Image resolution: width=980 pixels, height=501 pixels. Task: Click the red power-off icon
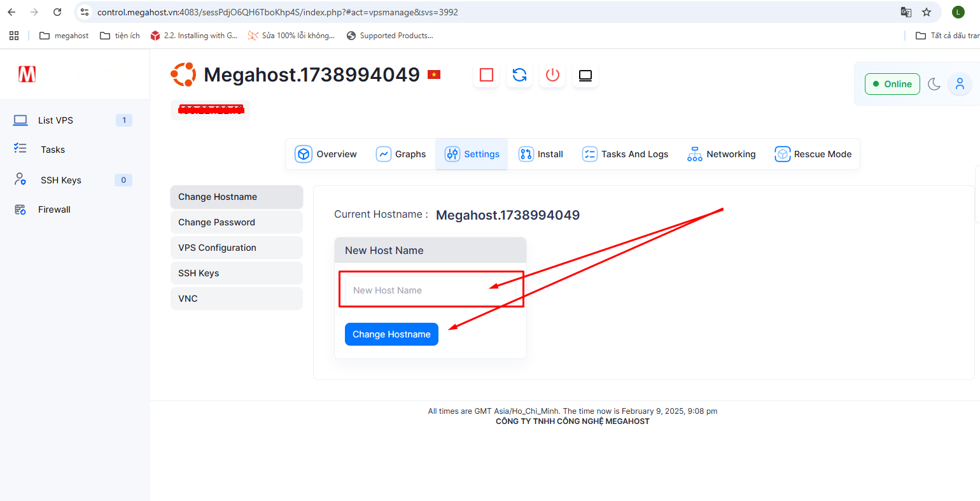coord(552,75)
